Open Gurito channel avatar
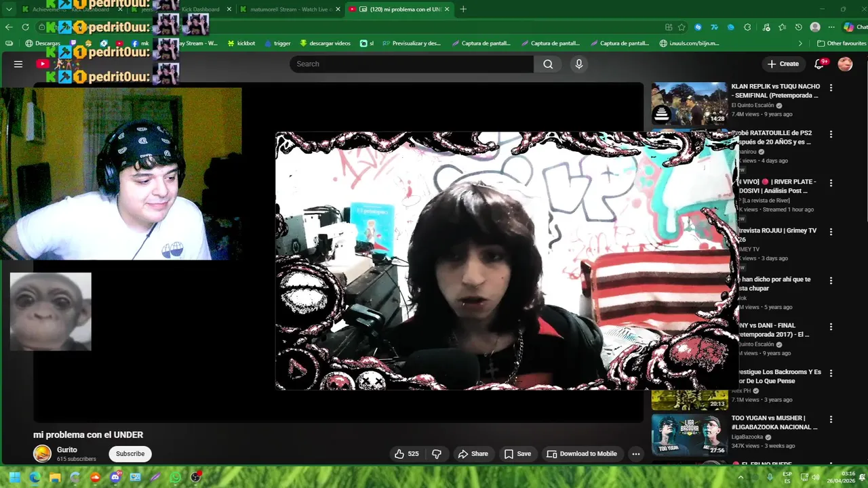 tap(43, 453)
